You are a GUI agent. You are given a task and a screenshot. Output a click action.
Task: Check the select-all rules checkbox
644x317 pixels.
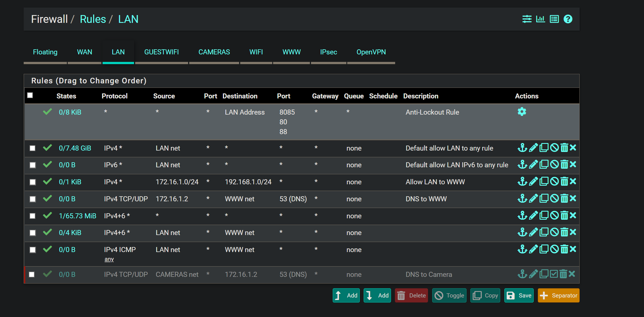tap(30, 95)
